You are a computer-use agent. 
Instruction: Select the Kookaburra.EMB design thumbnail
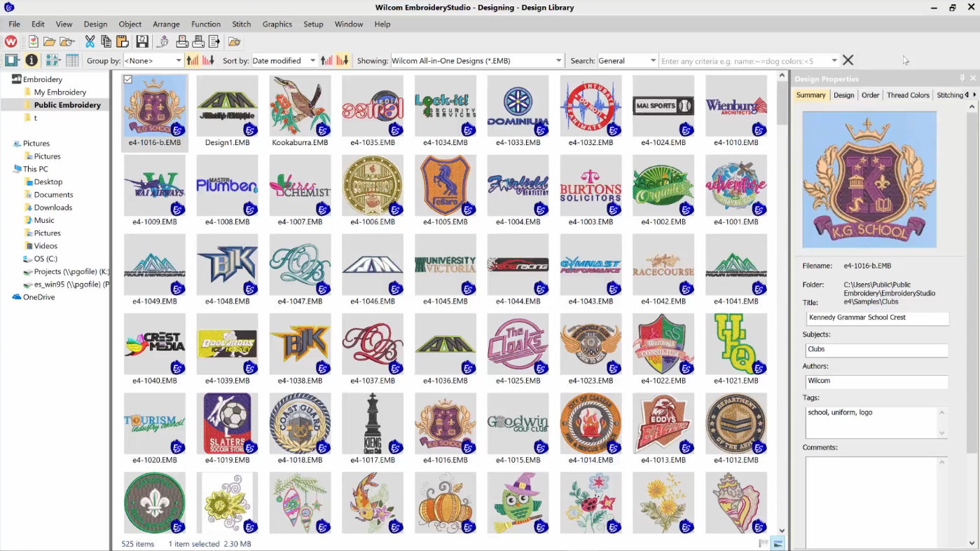[300, 107]
